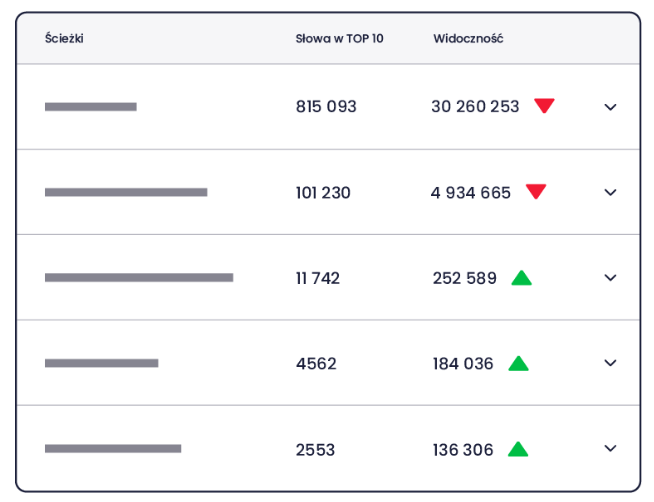Viewport: 654px width, 502px height.
Task: Select the 30 260 253 visibility value
Action: (x=475, y=106)
